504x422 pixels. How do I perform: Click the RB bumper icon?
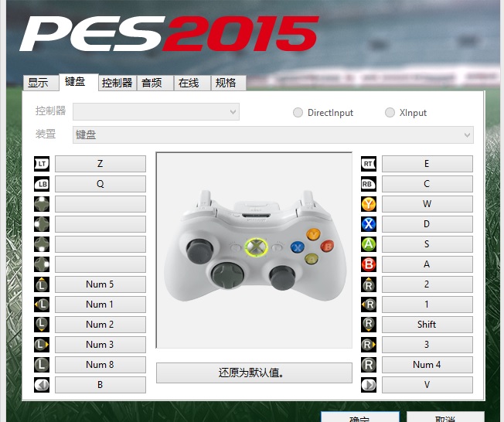point(369,184)
